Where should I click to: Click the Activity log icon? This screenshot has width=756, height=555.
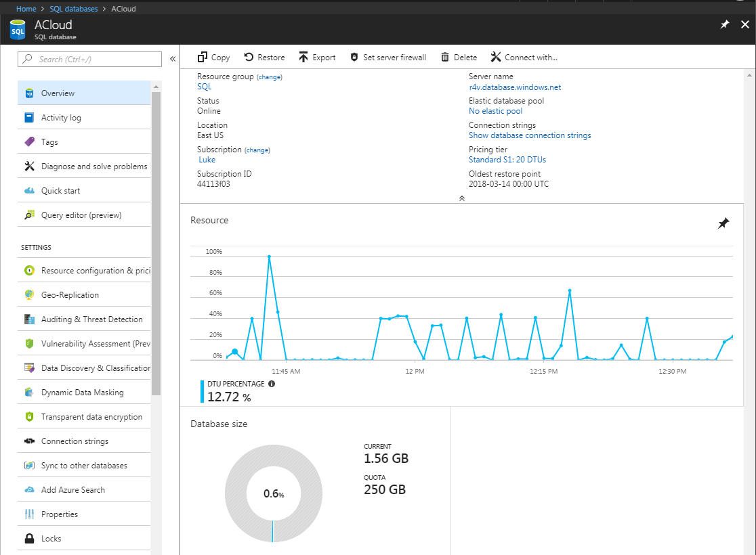point(29,118)
